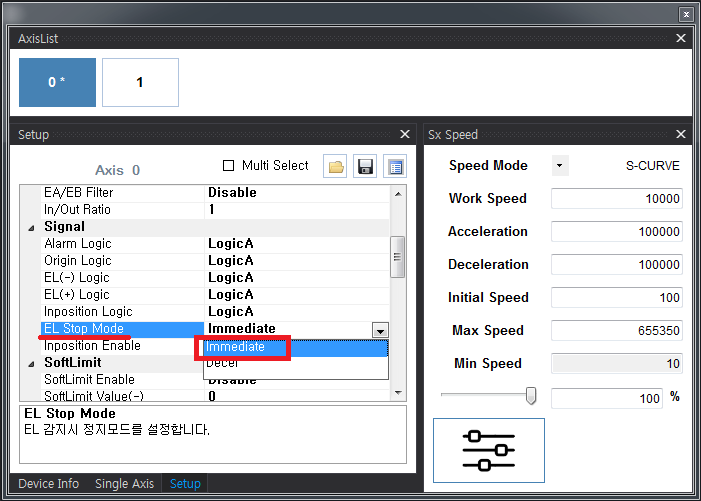
Task: Collapse the Signal property group
Action: (32, 227)
